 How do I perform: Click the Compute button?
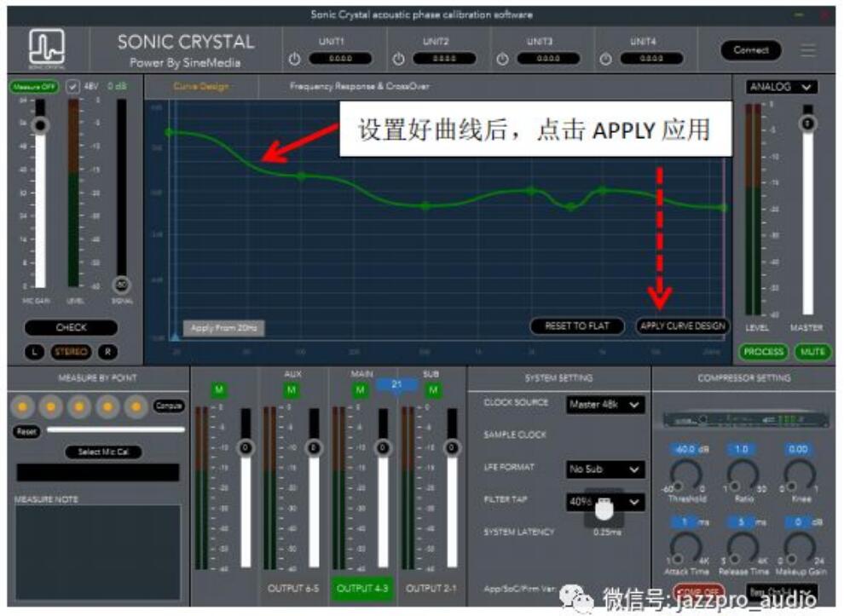[x=169, y=406]
